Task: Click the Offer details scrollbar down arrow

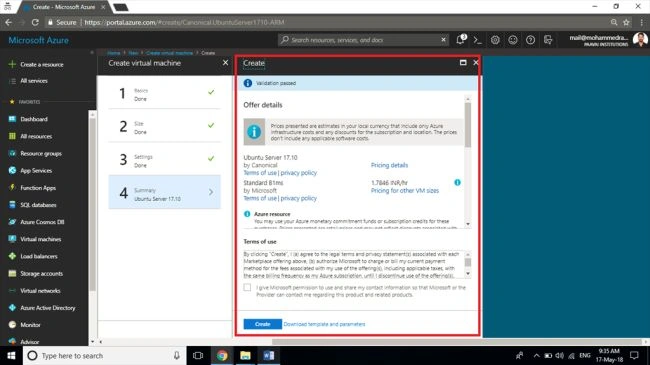Action: point(468,224)
